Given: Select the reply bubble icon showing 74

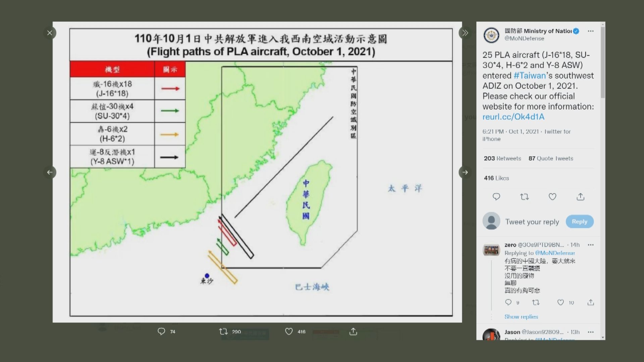Looking at the screenshot, I should 162,331.
